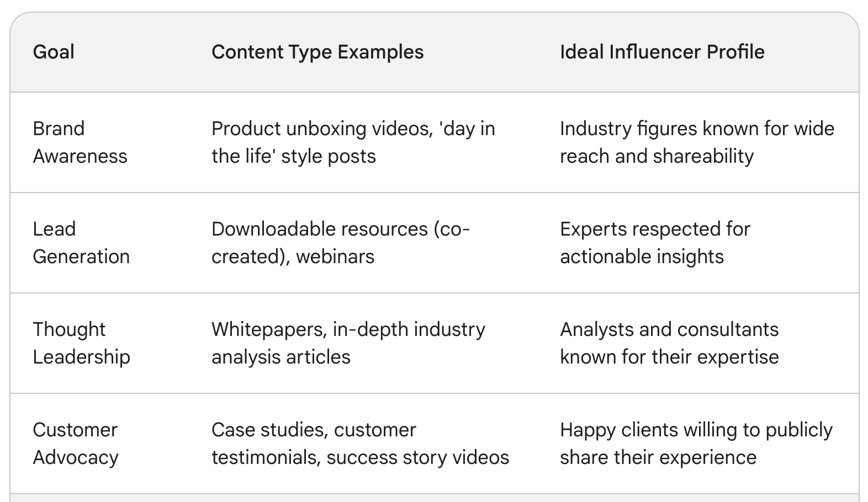Click the Product unboxing videos cell
Viewport: 868px width, 502px height.
click(x=353, y=142)
